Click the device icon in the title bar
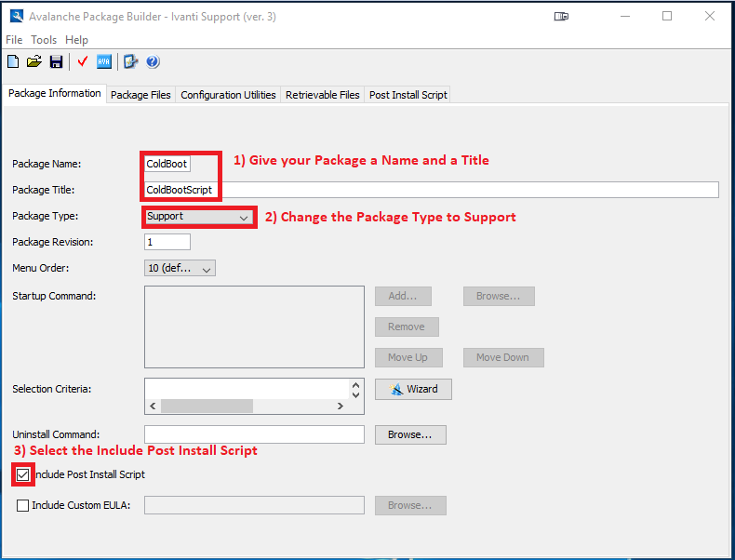This screenshot has width=735, height=560. coord(561,17)
